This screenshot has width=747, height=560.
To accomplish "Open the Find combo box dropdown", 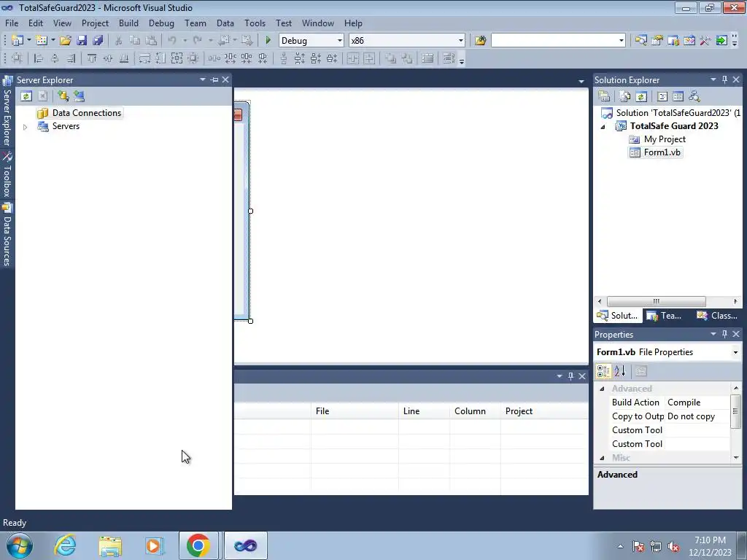I will 622,41.
